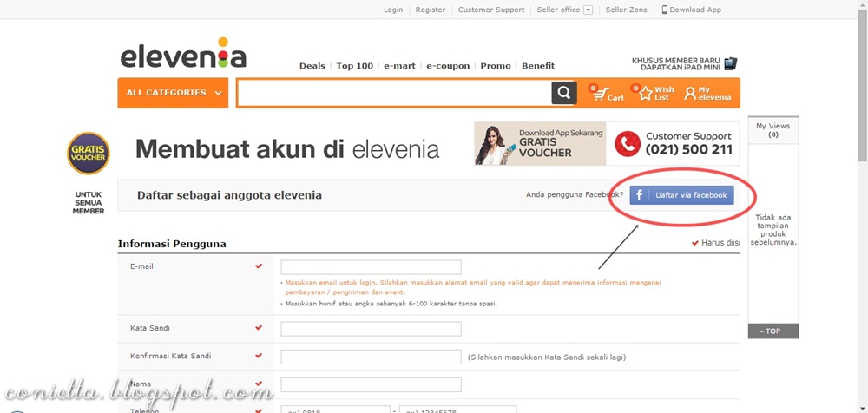Click the iPad Mini new member promo
868x413 pixels.
(684, 63)
